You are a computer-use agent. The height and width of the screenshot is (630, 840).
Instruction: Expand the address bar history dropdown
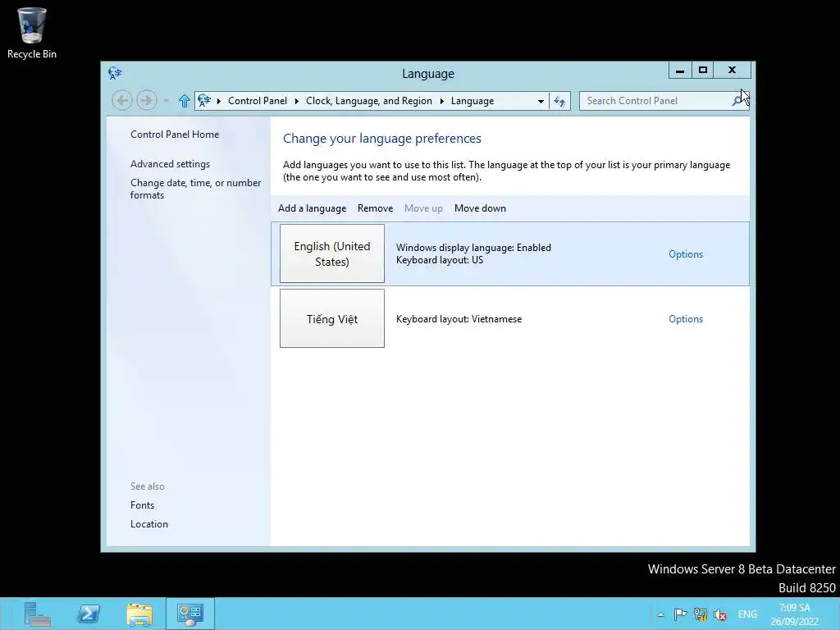pos(541,101)
